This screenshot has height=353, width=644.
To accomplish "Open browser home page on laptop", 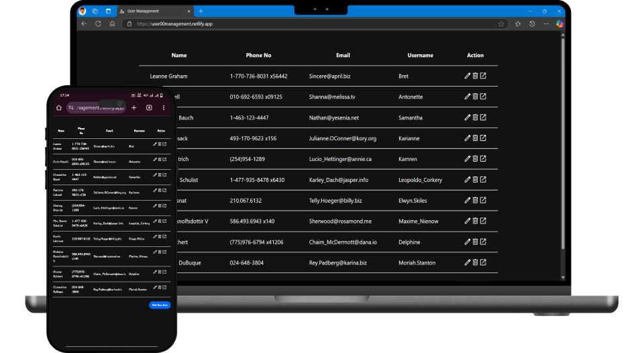I will click(112, 24).
